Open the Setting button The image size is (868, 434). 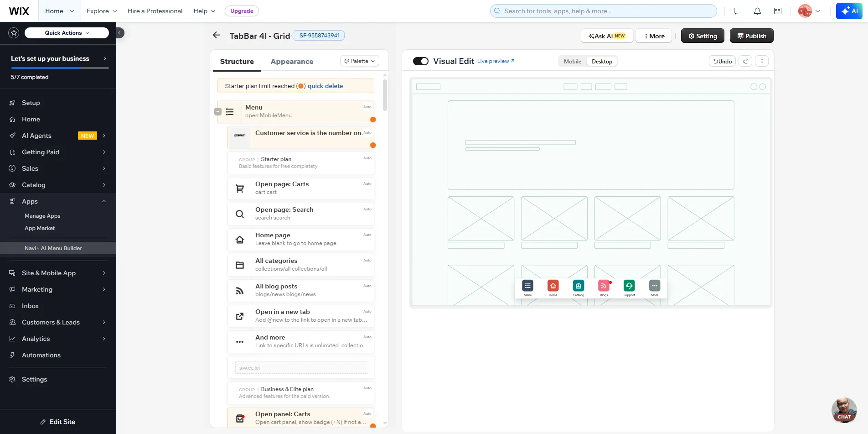click(x=703, y=36)
